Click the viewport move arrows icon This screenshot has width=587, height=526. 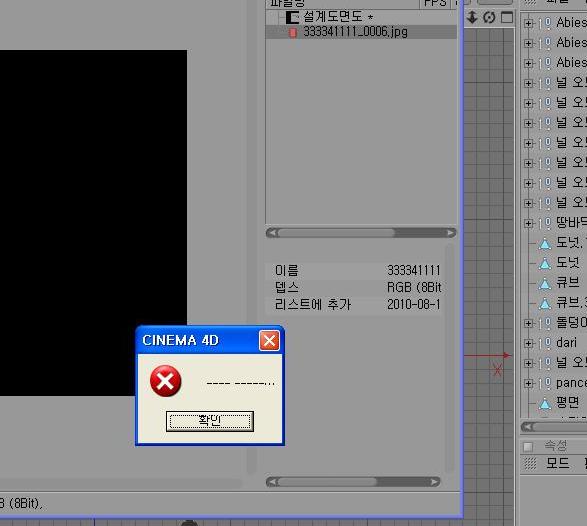point(472,17)
